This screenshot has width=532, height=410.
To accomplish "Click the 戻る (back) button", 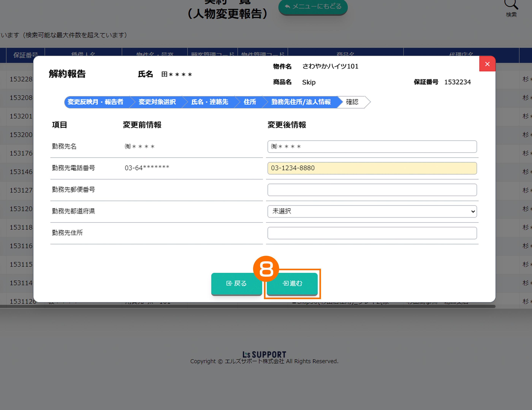I will pos(236,284).
